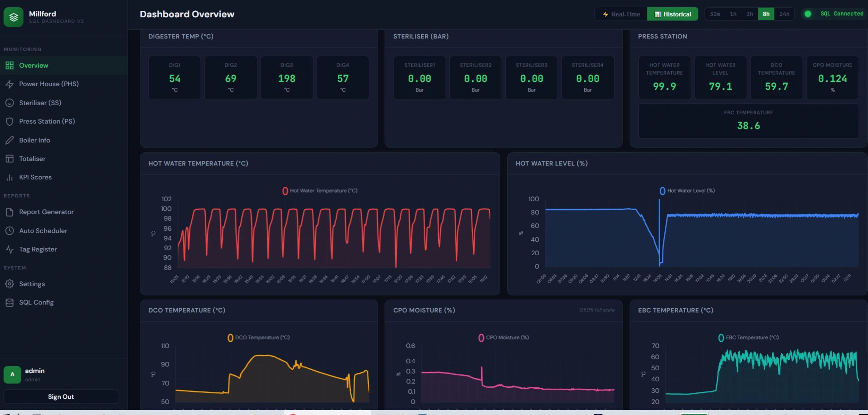Select the 8h time range

click(x=766, y=14)
